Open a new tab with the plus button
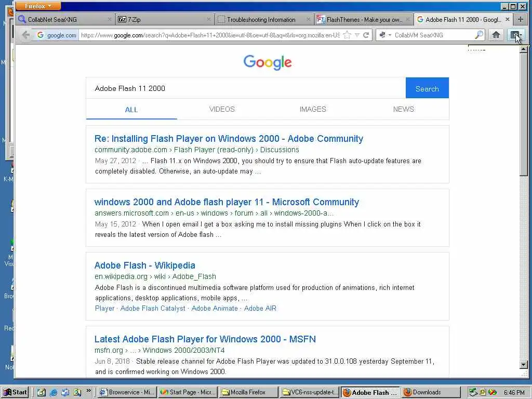 pos(520,19)
